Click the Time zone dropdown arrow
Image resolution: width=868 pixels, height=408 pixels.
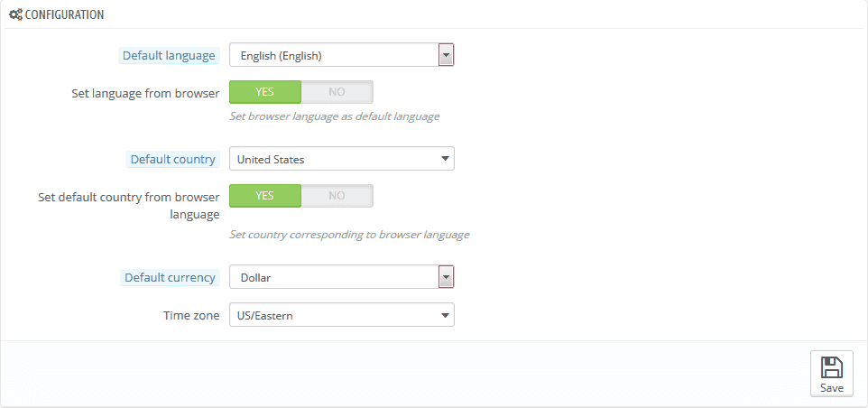tap(445, 316)
